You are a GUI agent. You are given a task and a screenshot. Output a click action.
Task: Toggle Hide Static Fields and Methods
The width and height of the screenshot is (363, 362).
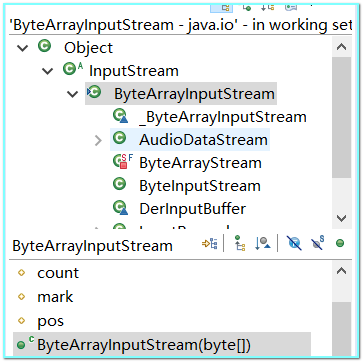317,244
